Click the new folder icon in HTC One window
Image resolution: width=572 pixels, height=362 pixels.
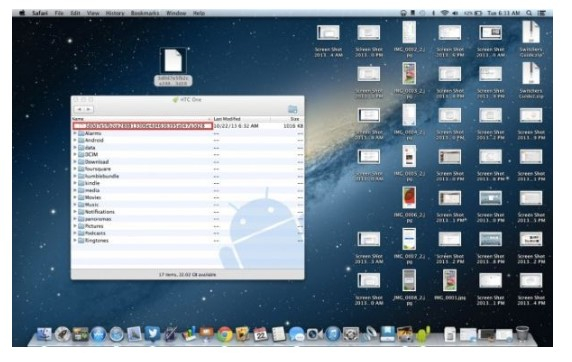tap(292, 109)
